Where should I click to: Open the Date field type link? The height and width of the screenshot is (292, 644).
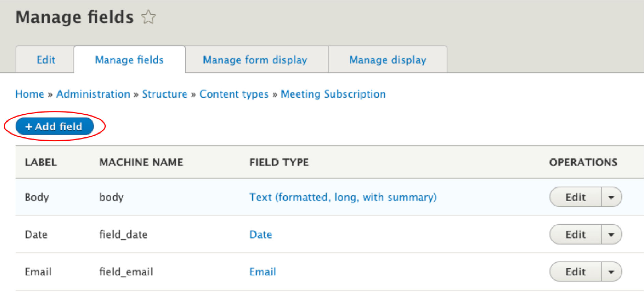tap(261, 234)
